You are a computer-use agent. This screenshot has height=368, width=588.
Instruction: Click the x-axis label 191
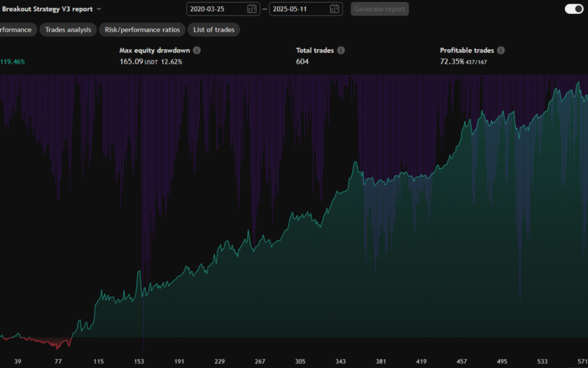point(179,362)
